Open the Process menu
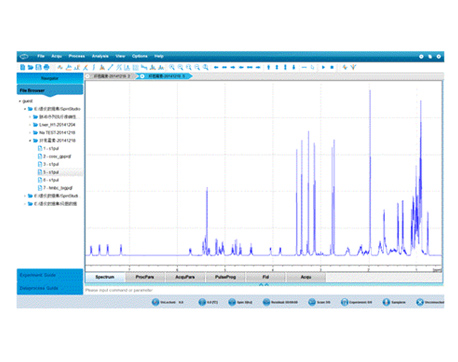 77,56
